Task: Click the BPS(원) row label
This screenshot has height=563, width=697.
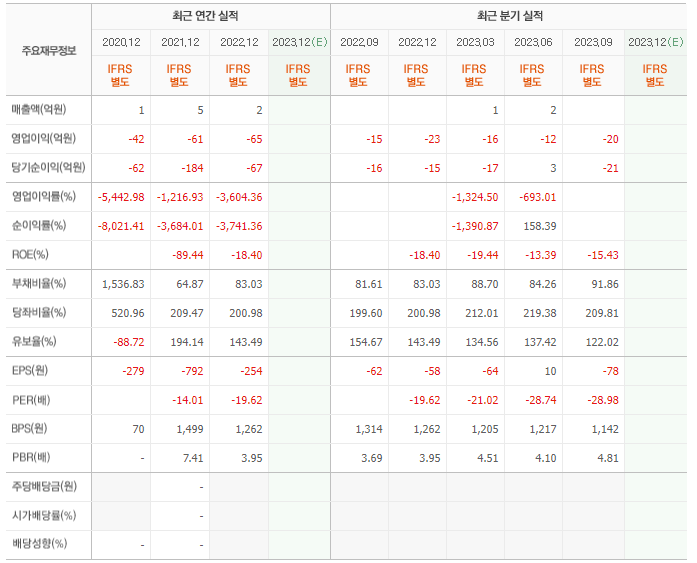Action: click(x=29, y=429)
